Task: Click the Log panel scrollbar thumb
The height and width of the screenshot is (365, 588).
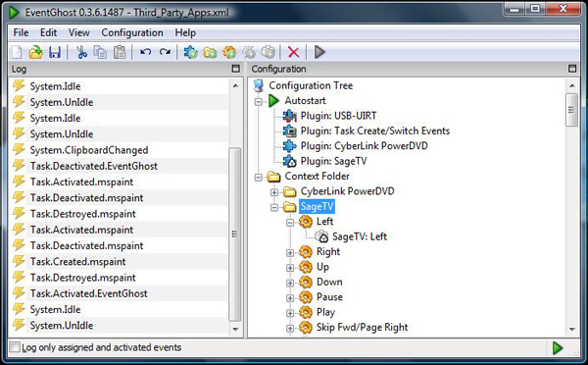Action: [235, 235]
